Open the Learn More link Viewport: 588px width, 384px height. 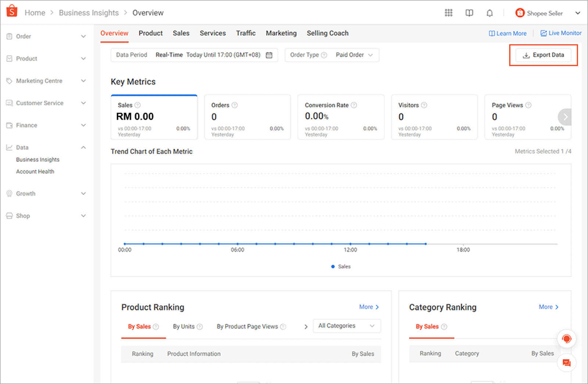pyautogui.click(x=508, y=33)
